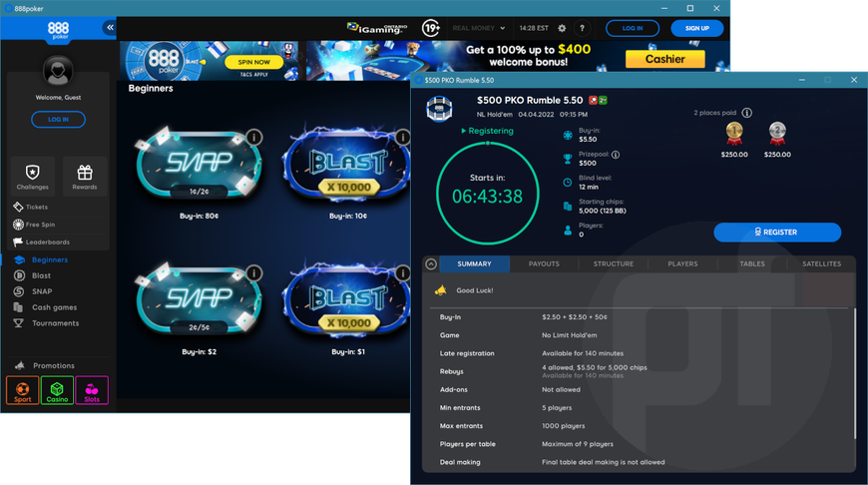Select SNAP in the sidebar menu
The height and width of the screenshot is (485, 868).
click(42, 291)
